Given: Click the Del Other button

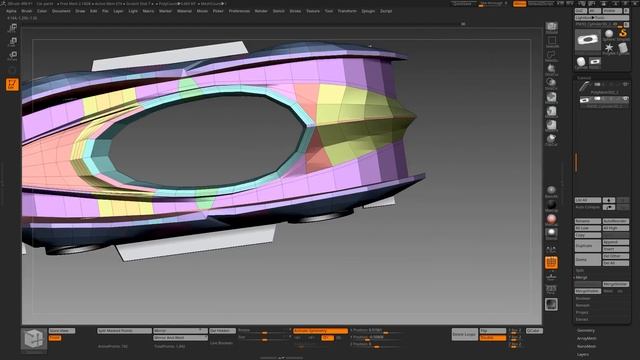Looking at the screenshot, I should point(616,256).
